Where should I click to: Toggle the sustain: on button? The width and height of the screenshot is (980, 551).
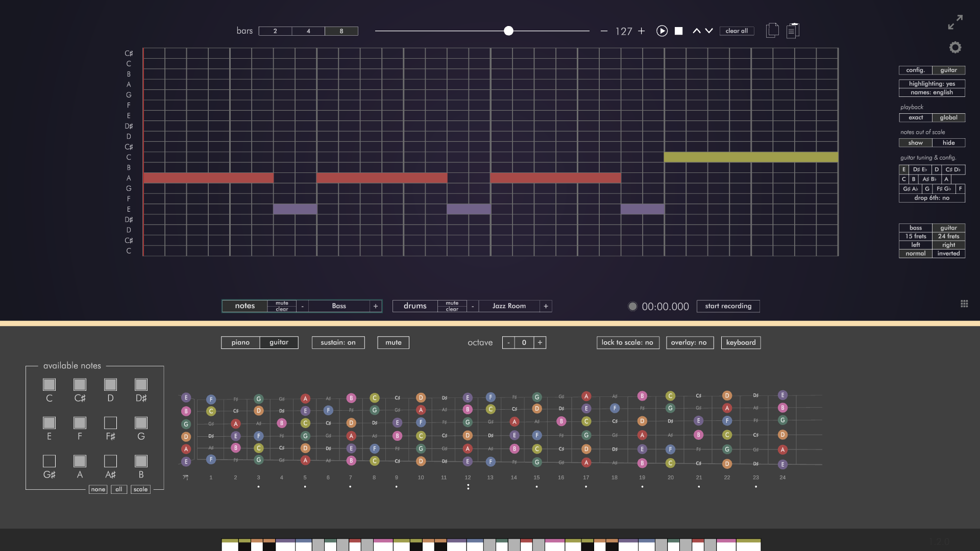click(338, 342)
